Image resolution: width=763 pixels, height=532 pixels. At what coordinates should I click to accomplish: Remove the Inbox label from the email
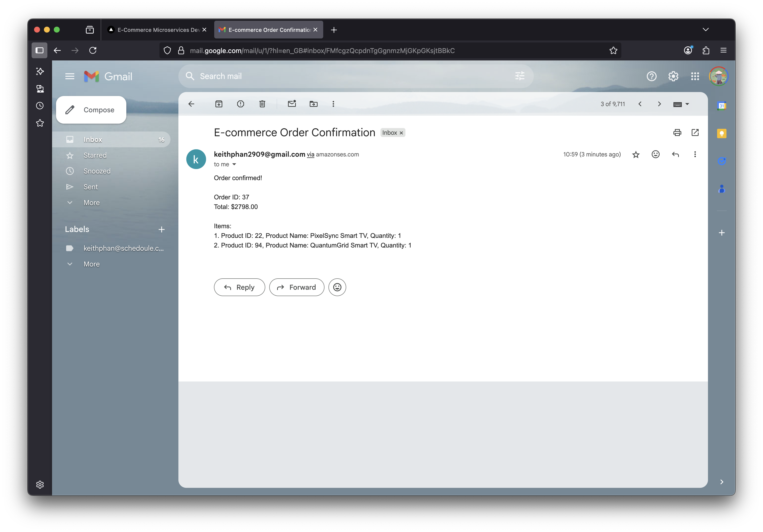point(401,133)
